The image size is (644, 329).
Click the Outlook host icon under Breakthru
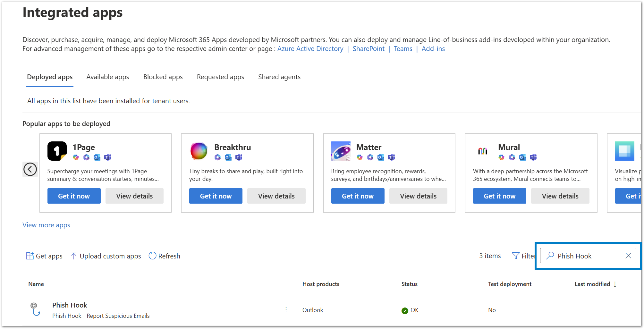(228, 157)
